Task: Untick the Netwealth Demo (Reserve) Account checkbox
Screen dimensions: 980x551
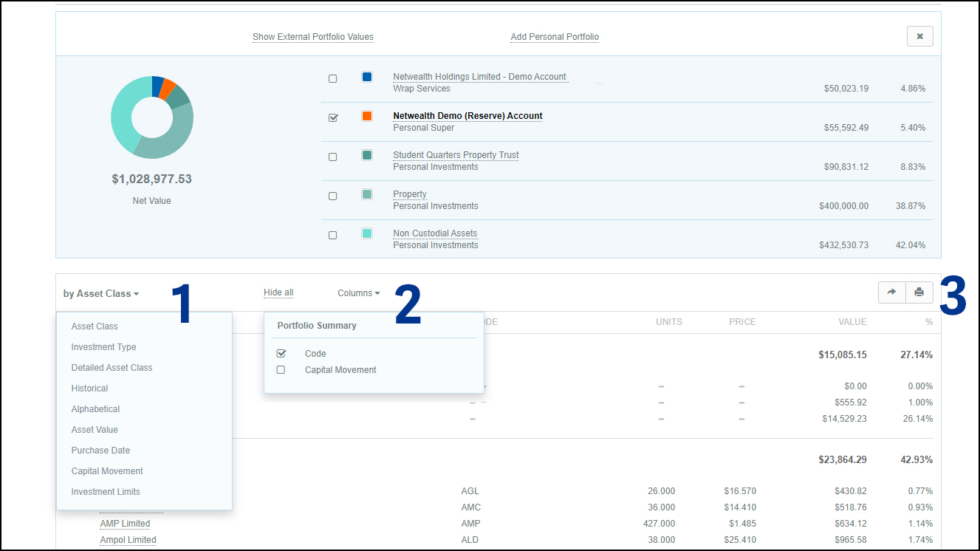Action: 332,117
